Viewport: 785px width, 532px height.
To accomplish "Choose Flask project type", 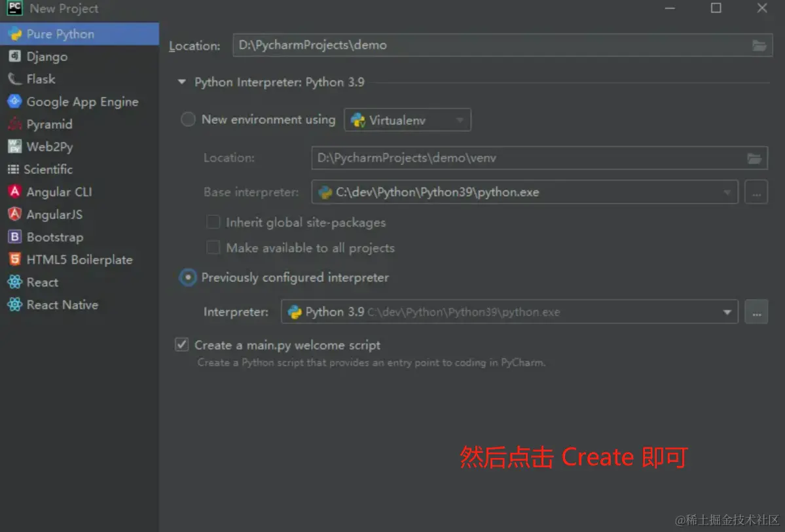I will coord(79,79).
